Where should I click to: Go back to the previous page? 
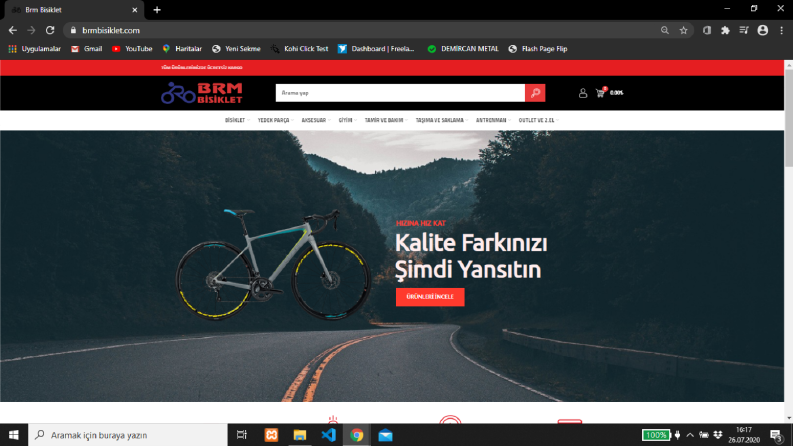tap(13, 30)
